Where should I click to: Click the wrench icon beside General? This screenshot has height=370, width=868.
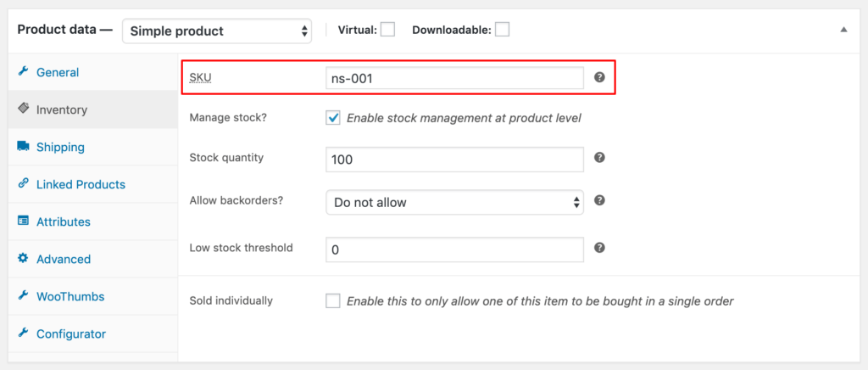(23, 72)
